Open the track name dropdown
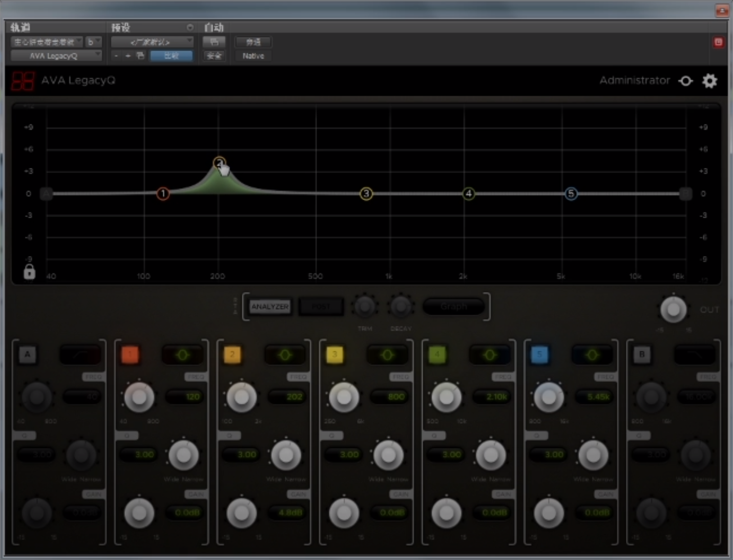Image resolution: width=733 pixels, height=560 pixels. click(47, 42)
